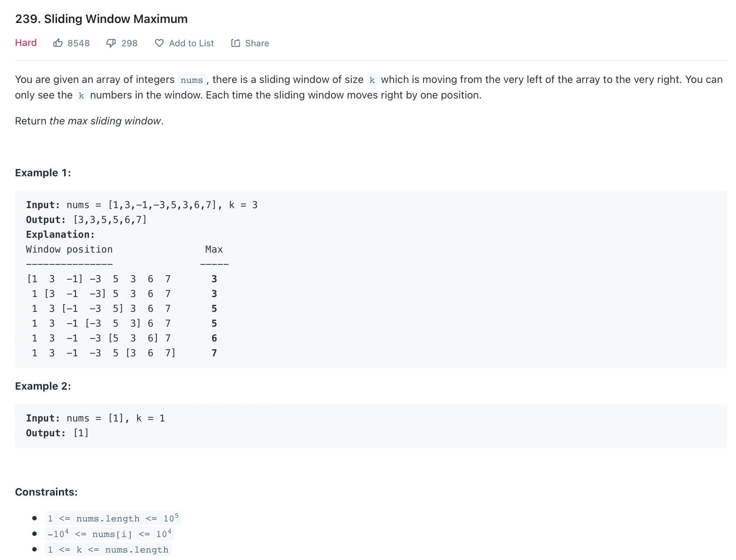
Task: Select the inline code token 'k' in the description
Action: click(372, 80)
